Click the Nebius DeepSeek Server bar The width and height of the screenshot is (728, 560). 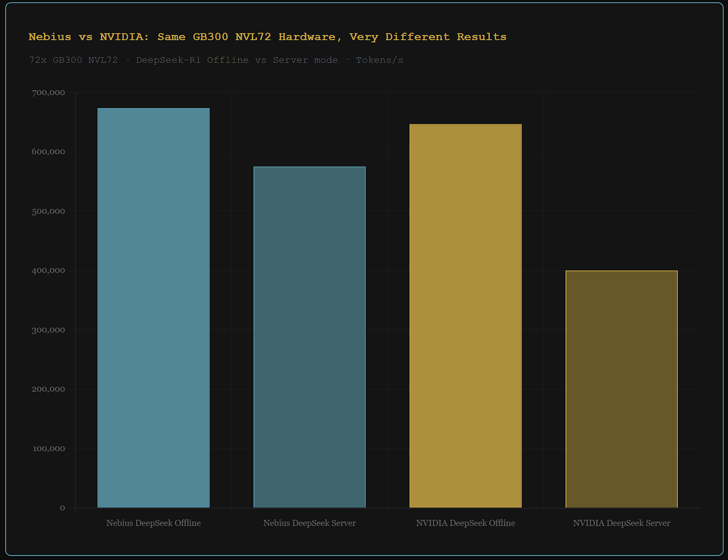click(x=309, y=337)
